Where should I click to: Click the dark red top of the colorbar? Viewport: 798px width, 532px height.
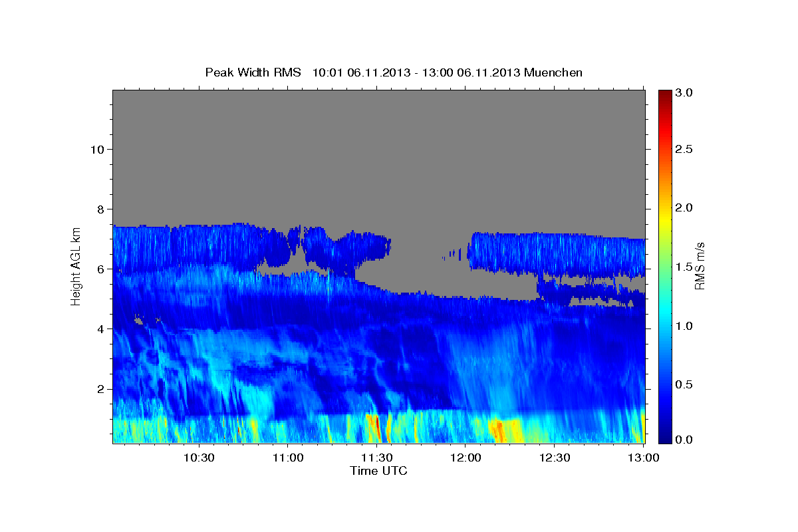665,94
